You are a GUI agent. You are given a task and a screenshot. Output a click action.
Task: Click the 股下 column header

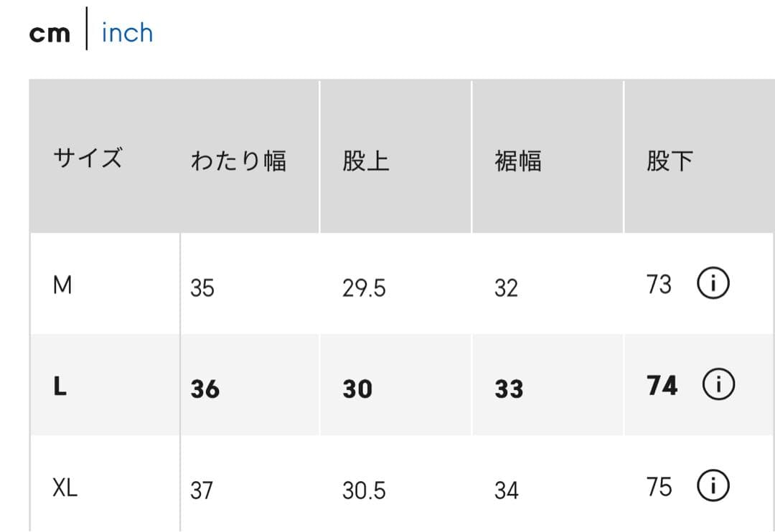click(670, 161)
